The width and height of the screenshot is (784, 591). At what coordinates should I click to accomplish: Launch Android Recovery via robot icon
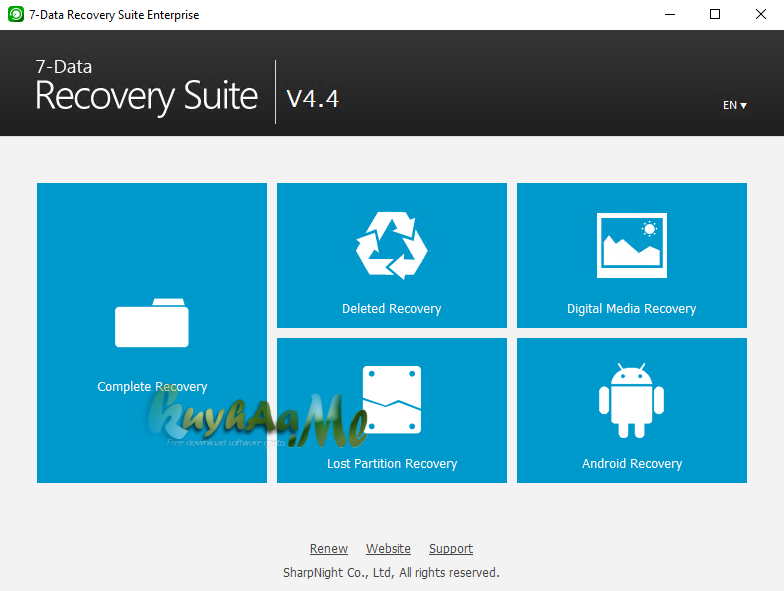coord(632,400)
